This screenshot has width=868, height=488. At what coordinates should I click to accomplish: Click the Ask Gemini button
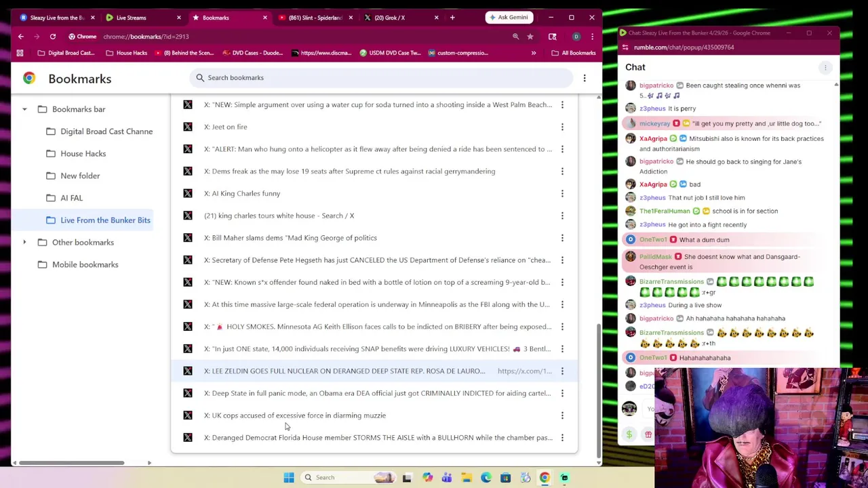(509, 18)
